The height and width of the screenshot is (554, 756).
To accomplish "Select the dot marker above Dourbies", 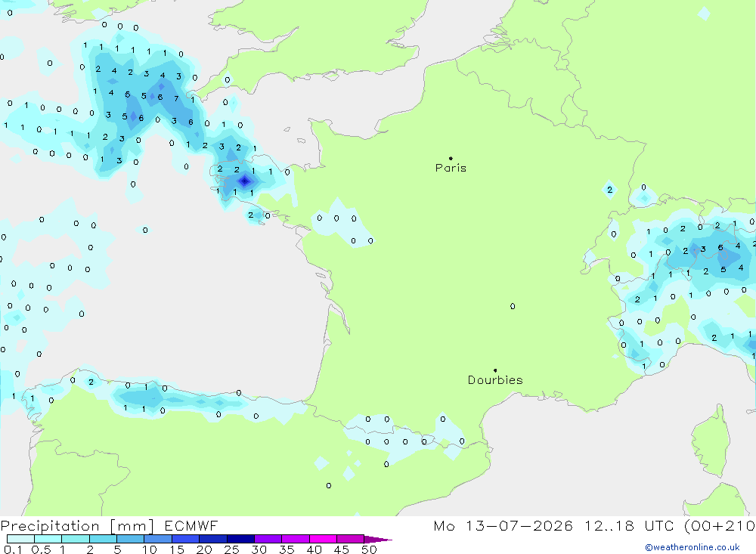I will click(495, 370).
